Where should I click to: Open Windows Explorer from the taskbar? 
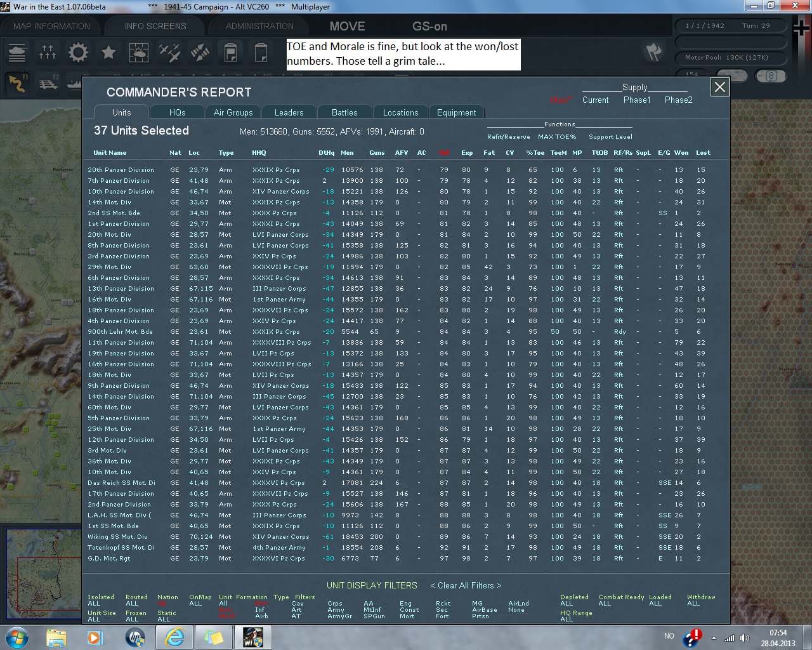(x=56, y=637)
